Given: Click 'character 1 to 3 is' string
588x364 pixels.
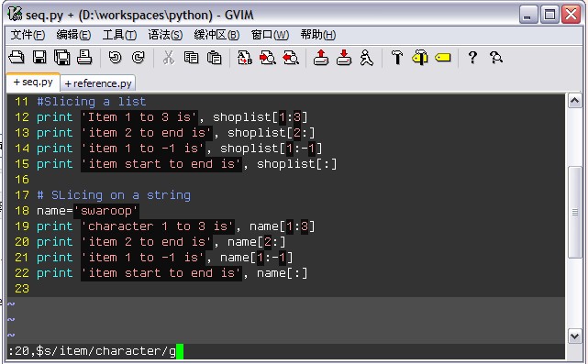Looking at the screenshot, I should click(158, 226).
